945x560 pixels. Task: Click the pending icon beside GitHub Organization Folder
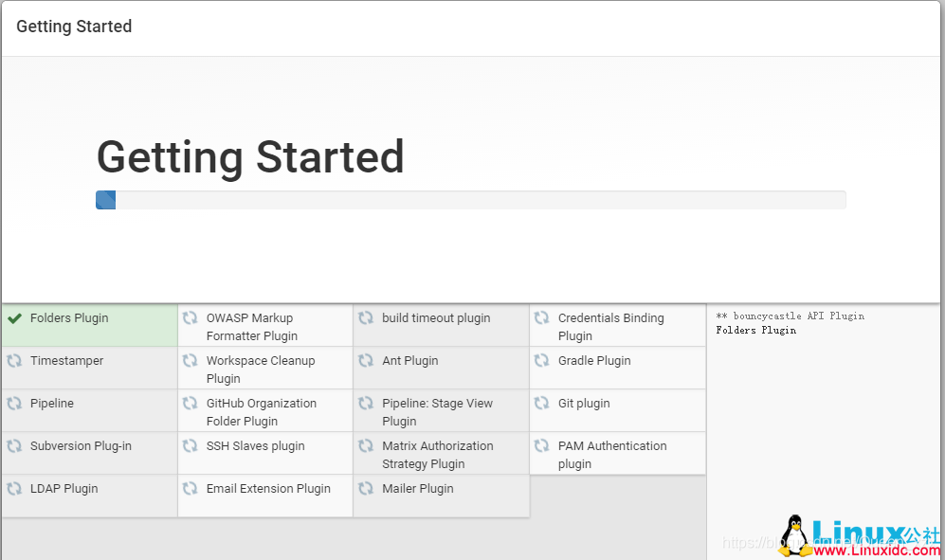(191, 404)
